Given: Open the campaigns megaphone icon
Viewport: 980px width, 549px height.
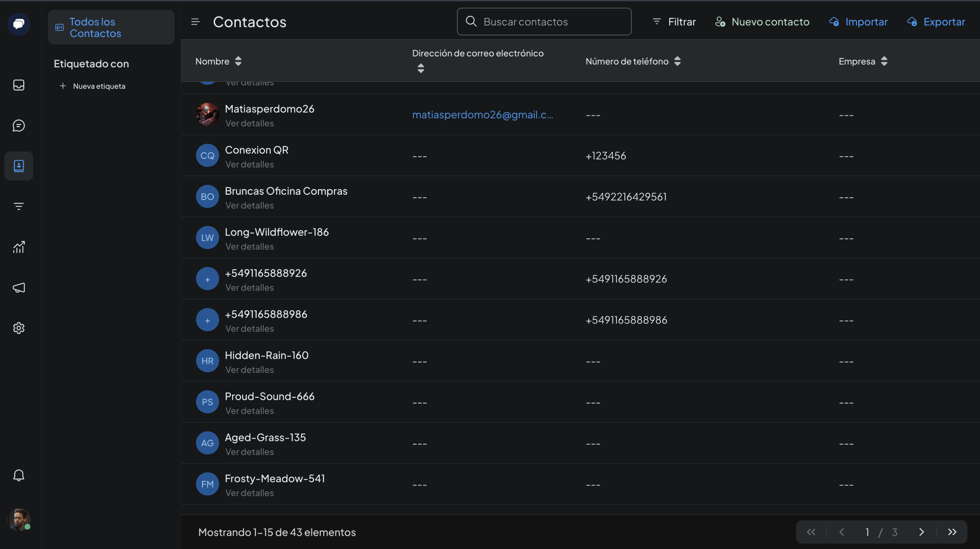Looking at the screenshot, I should [x=19, y=288].
